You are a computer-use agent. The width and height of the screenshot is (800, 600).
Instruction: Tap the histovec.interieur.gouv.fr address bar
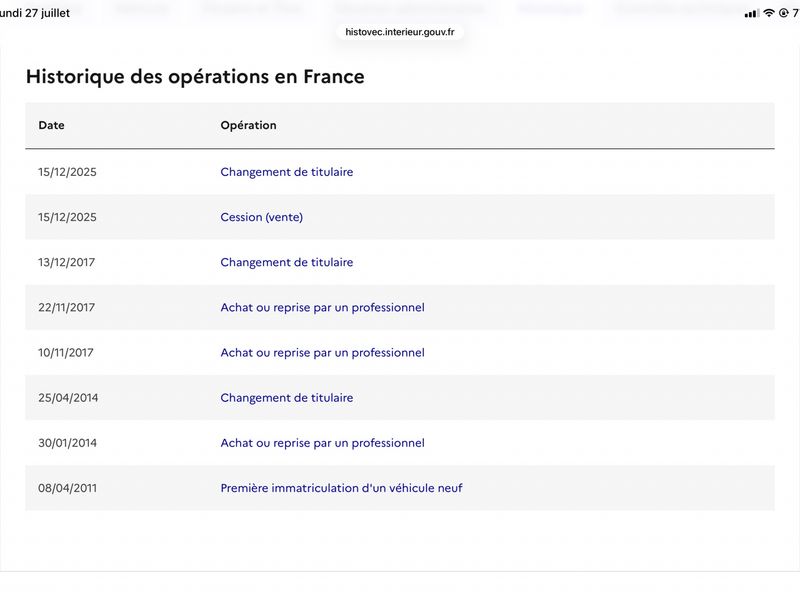click(x=399, y=32)
